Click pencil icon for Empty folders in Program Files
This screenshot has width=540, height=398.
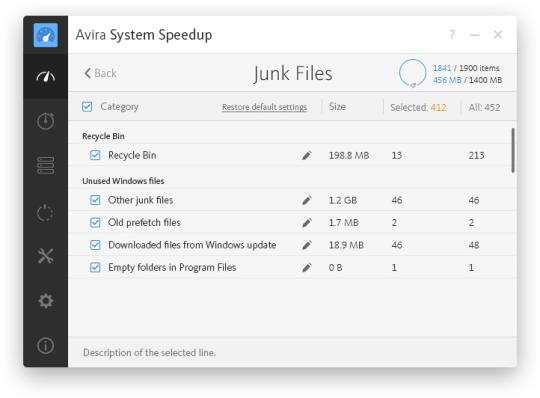tap(307, 268)
